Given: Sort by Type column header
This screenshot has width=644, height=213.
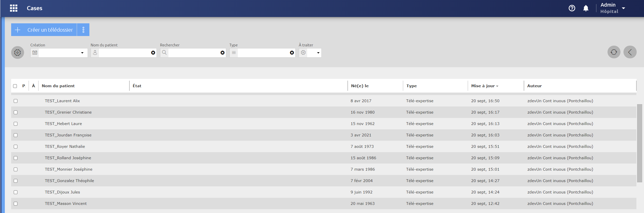Looking at the screenshot, I should tap(412, 86).
